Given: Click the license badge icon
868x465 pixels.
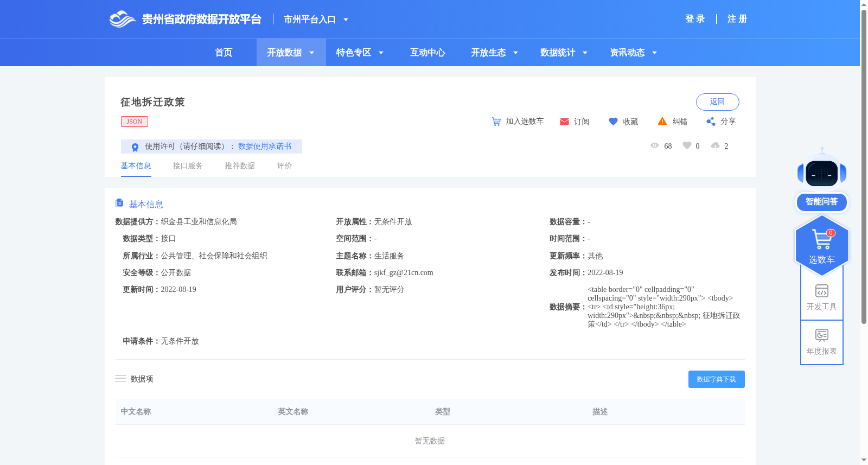Looking at the screenshot, I should [135, 147].
